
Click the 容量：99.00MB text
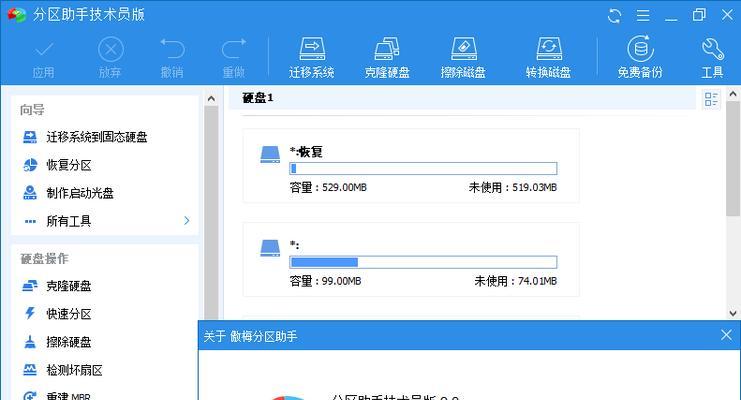pos(325,281)
